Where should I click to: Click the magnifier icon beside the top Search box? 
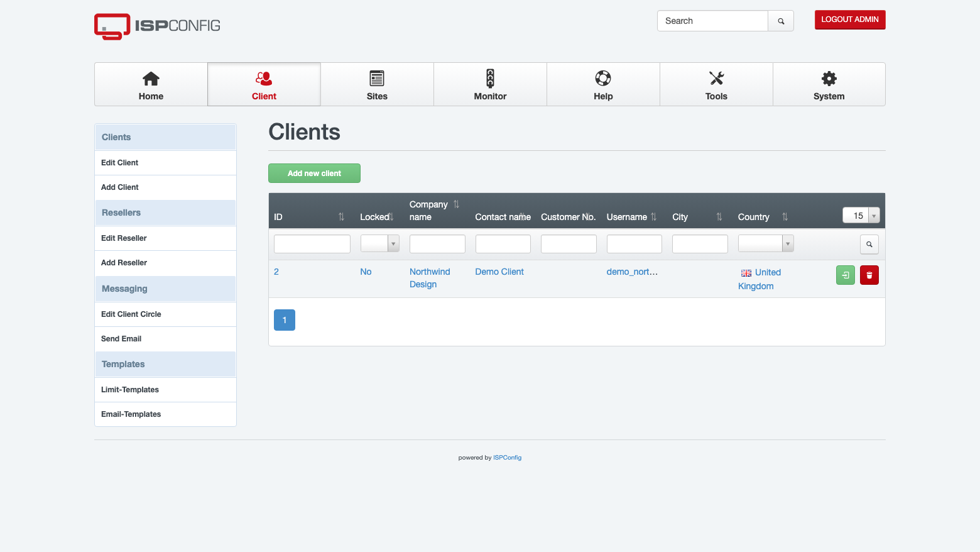pos(781,21)
